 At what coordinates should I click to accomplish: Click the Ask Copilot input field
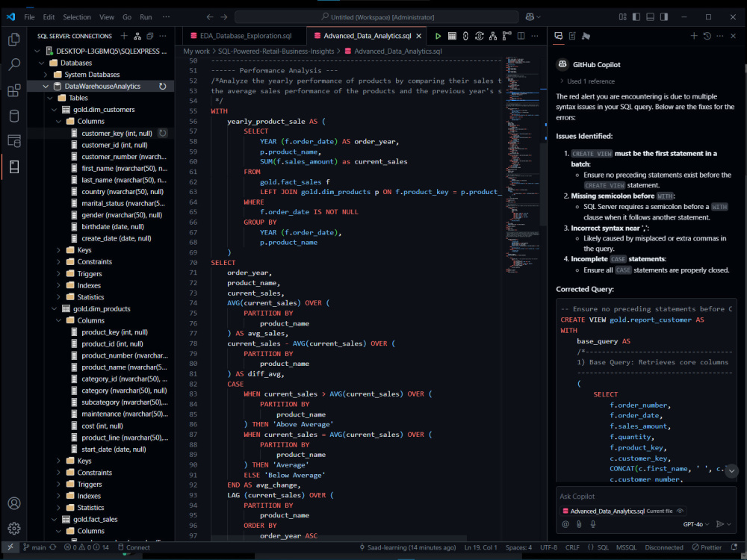click(645, 497)
